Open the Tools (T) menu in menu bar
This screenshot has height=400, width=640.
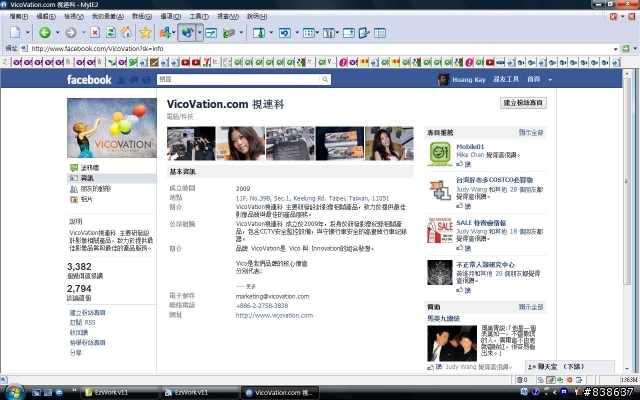pyautogui.click(x=199, y=16)
